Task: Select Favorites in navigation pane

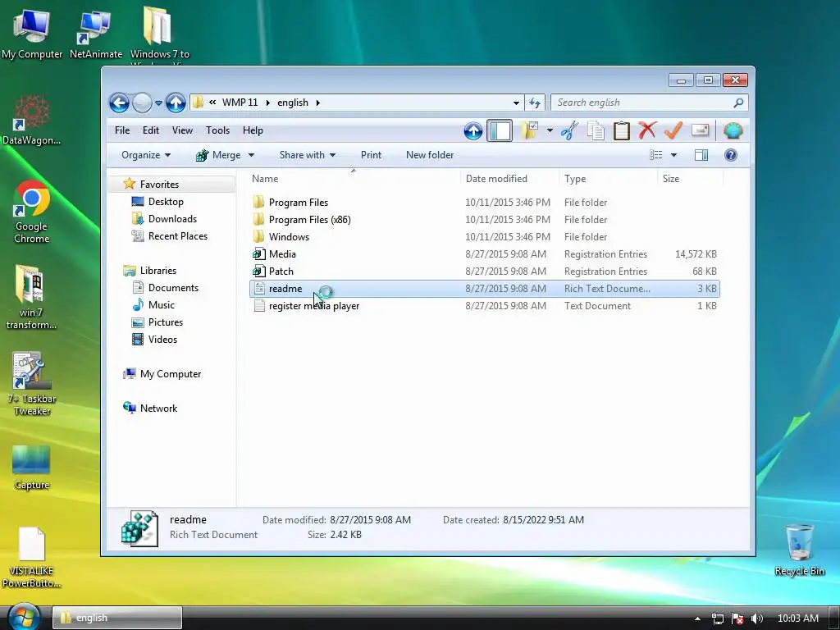Action: click(159, 185)
